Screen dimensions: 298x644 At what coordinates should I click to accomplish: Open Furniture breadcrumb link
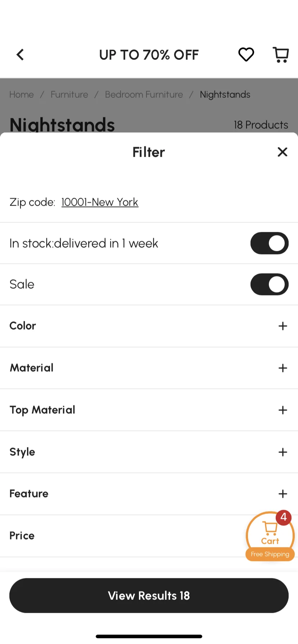pyautogui.click(x=69, y=95)
